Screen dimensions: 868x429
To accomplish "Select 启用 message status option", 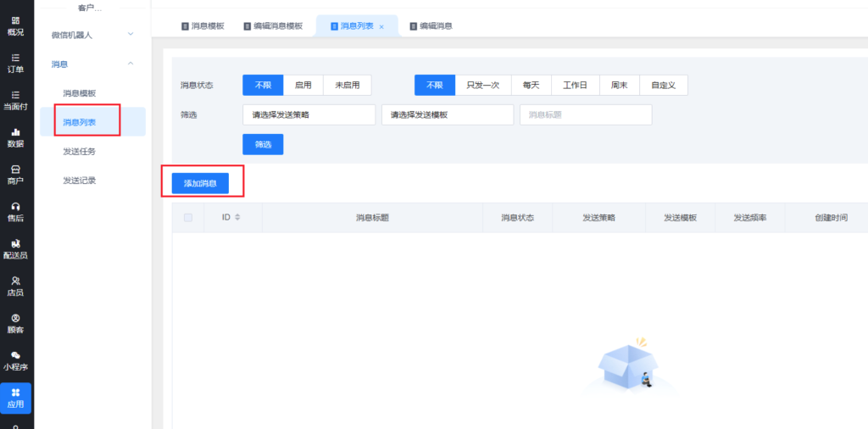I will 303,86.
